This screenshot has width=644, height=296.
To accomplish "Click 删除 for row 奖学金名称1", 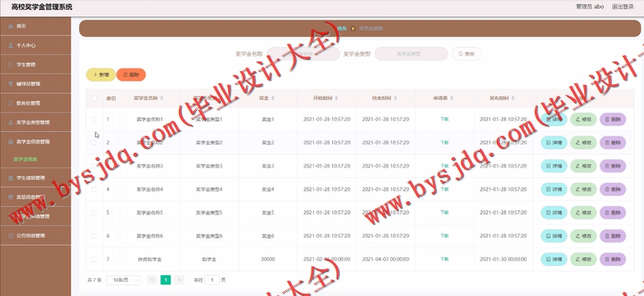I will (612, 120).
